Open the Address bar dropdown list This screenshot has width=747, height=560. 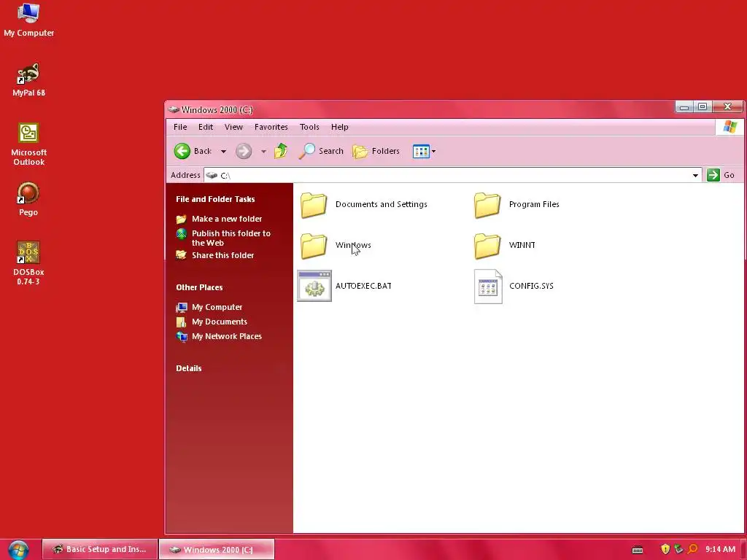click(695, 175)
